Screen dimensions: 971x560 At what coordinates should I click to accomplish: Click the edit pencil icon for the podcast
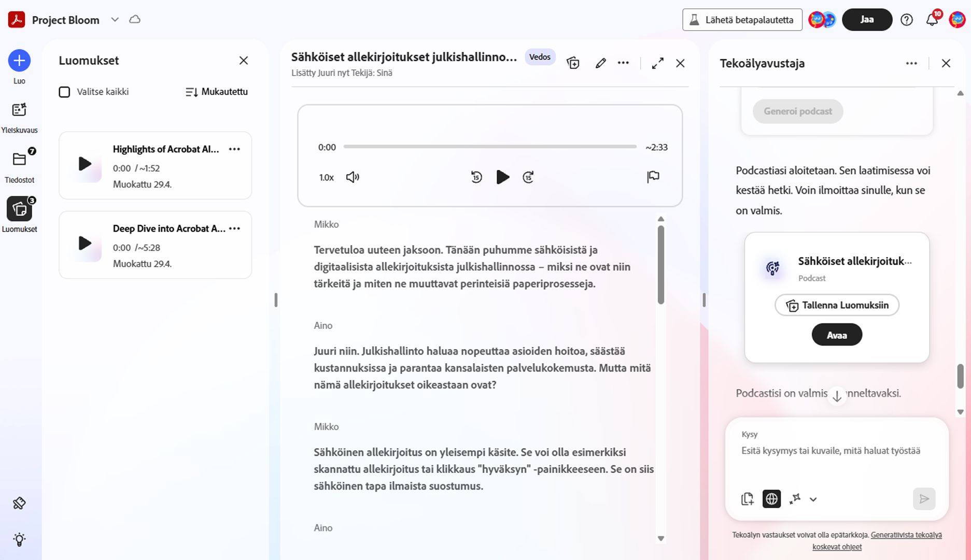pos(600,63)
